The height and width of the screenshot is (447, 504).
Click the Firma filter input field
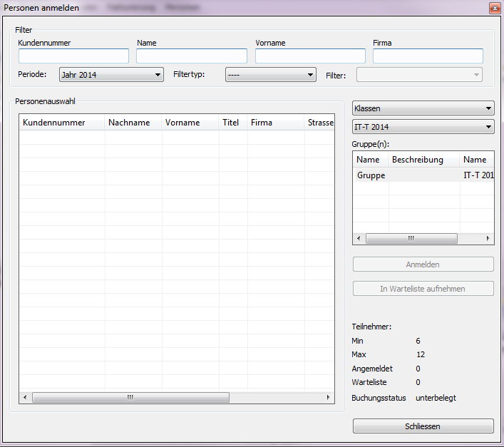tap(428, 56)
